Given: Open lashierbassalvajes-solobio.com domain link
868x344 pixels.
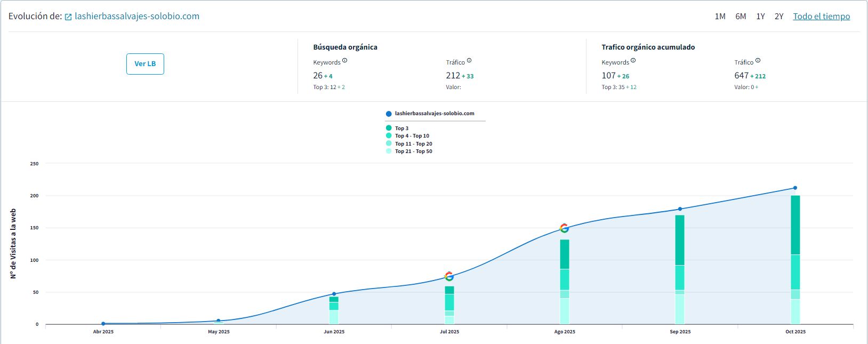Looking at the screenshot, I should click(x=137, y=17).
